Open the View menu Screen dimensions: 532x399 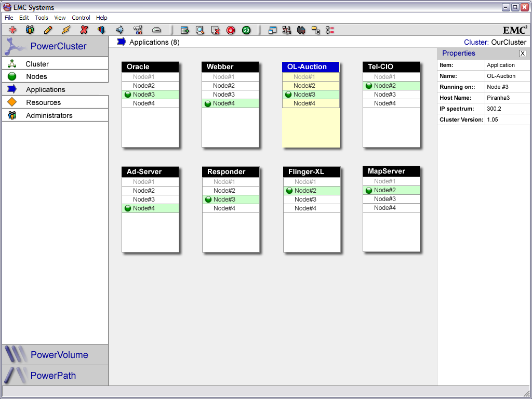pyautogui.click(x=60, y=18)
